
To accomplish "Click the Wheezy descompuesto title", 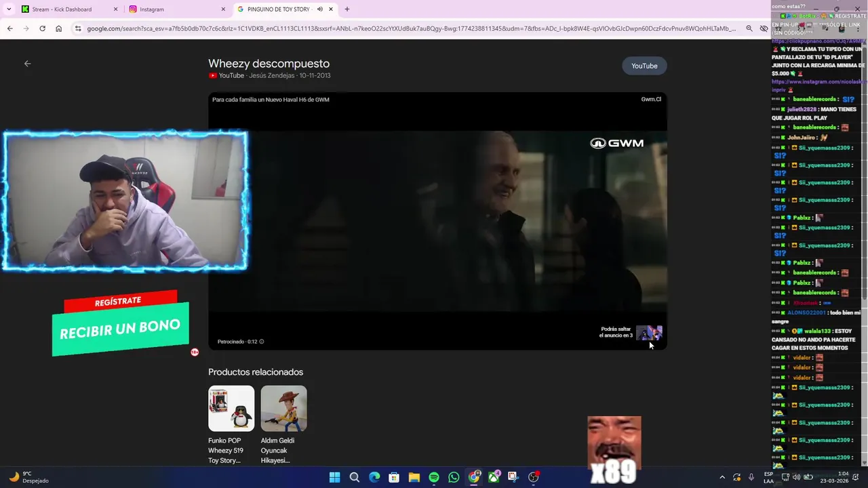I will (x=269, y=64).
